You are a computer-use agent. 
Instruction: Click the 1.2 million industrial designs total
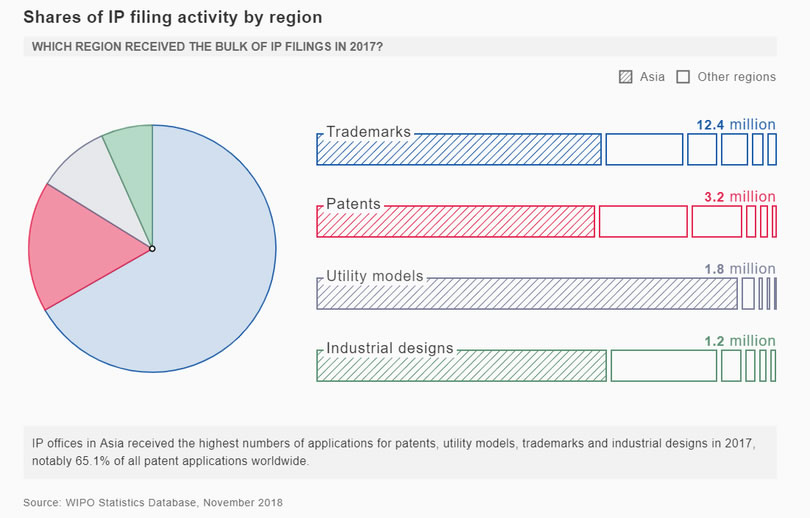[x=739, y=341]
